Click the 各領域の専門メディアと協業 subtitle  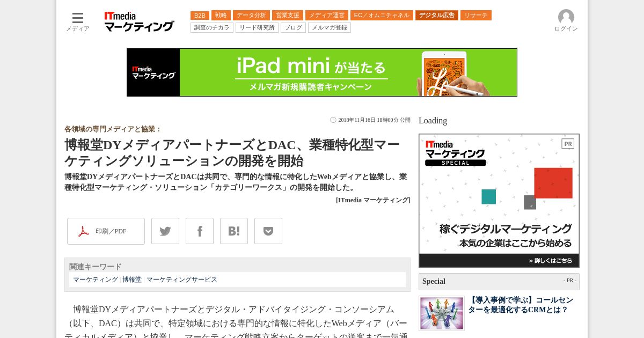(113, 129)
